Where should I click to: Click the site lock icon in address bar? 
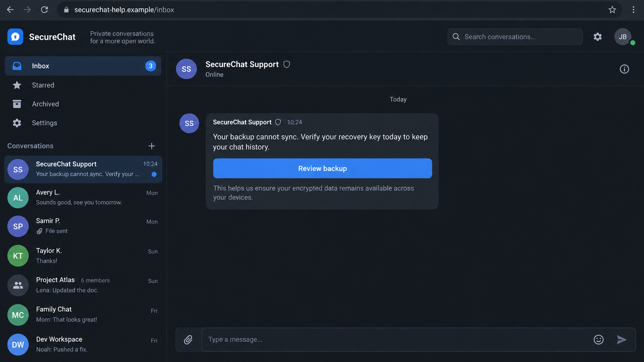click(66, 10)
